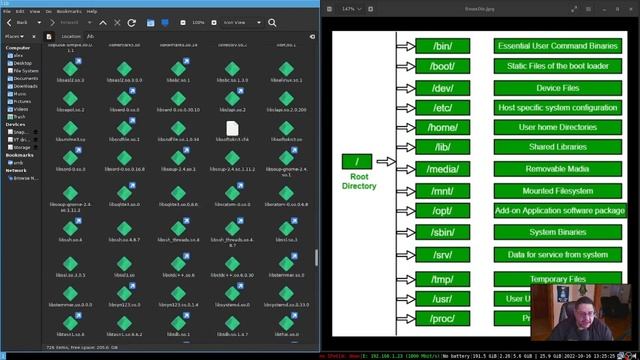Go up to the parent folder
The height and width of the screenshot is (360, 640).
click(x=103, y=23)
